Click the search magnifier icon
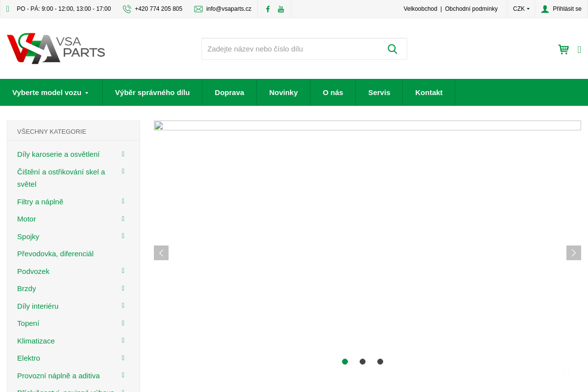The height and width of the screenshot is (392, 588). (392, 49)
